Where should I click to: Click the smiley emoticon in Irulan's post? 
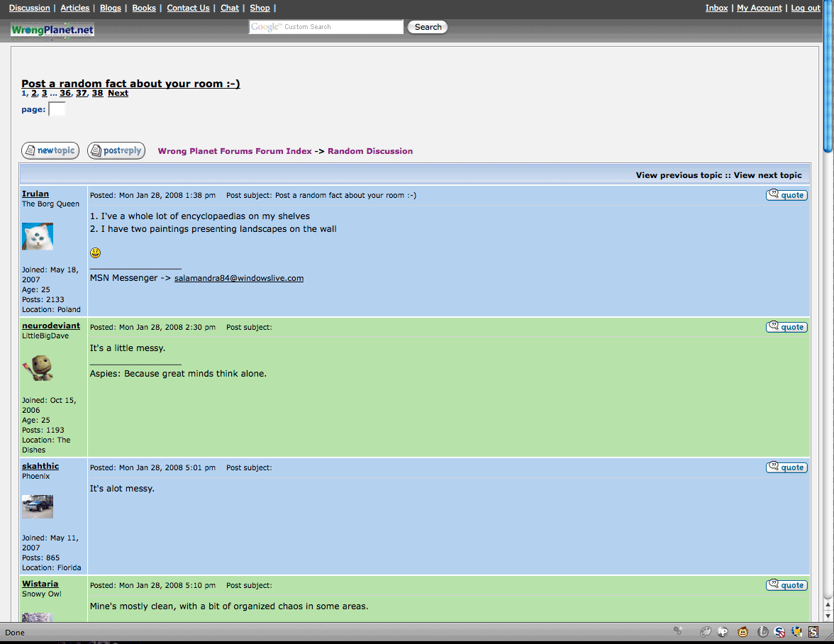(x=95, y=252)
